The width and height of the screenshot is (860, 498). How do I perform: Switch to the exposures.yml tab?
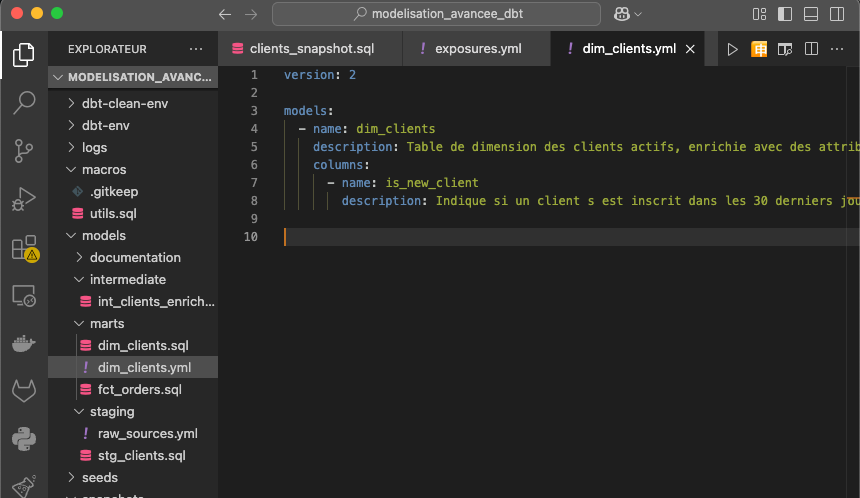(476, 49)
